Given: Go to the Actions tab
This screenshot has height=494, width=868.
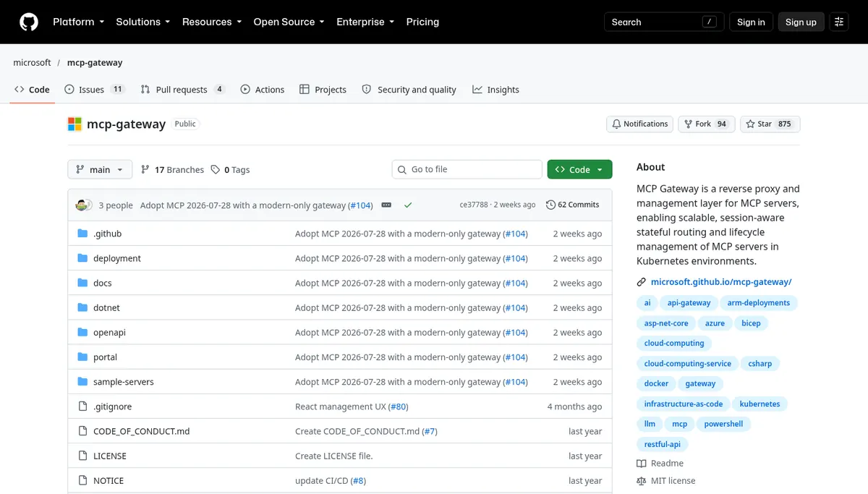Looking at the screenshot, I should click(263, 90).
